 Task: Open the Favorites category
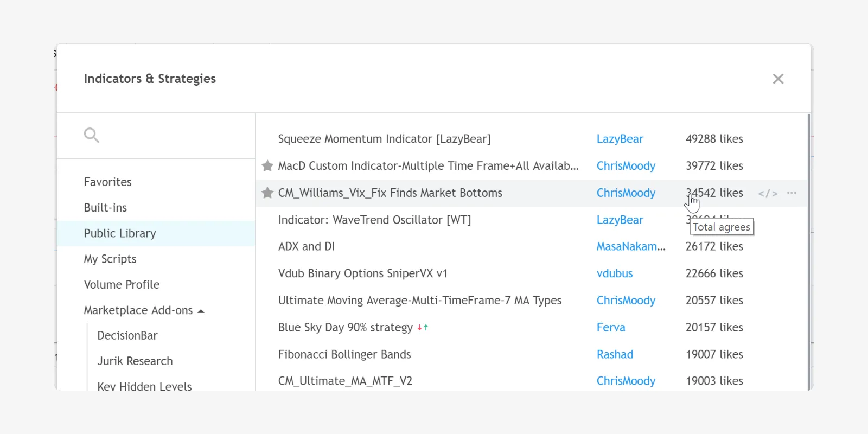pos(107,182)
